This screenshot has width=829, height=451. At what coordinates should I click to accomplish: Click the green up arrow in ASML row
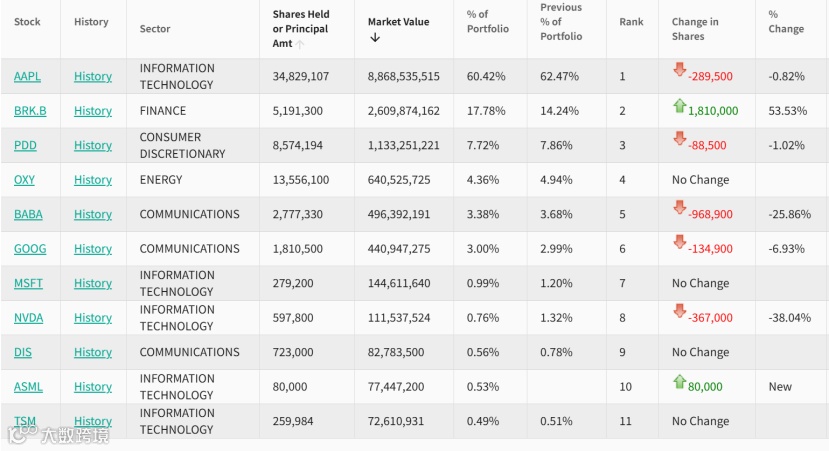679,381
